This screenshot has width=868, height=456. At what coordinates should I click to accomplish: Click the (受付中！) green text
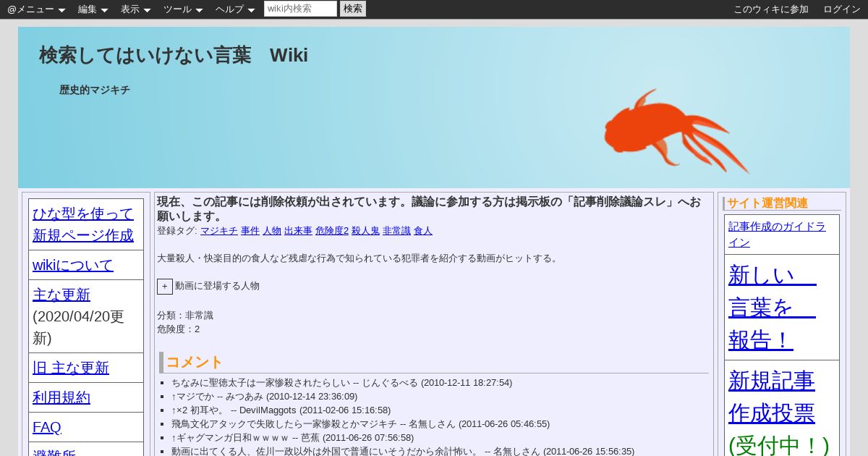click(778, 444)
